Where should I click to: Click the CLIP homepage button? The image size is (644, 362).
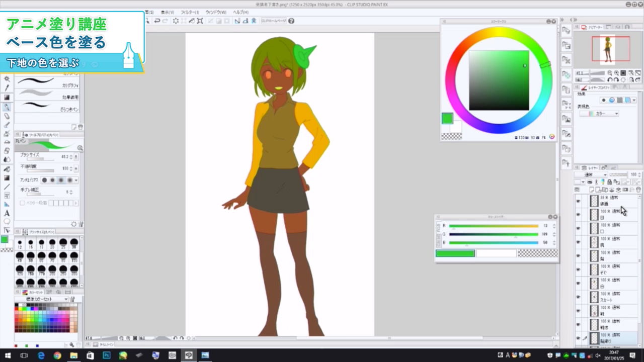[273, 21]
